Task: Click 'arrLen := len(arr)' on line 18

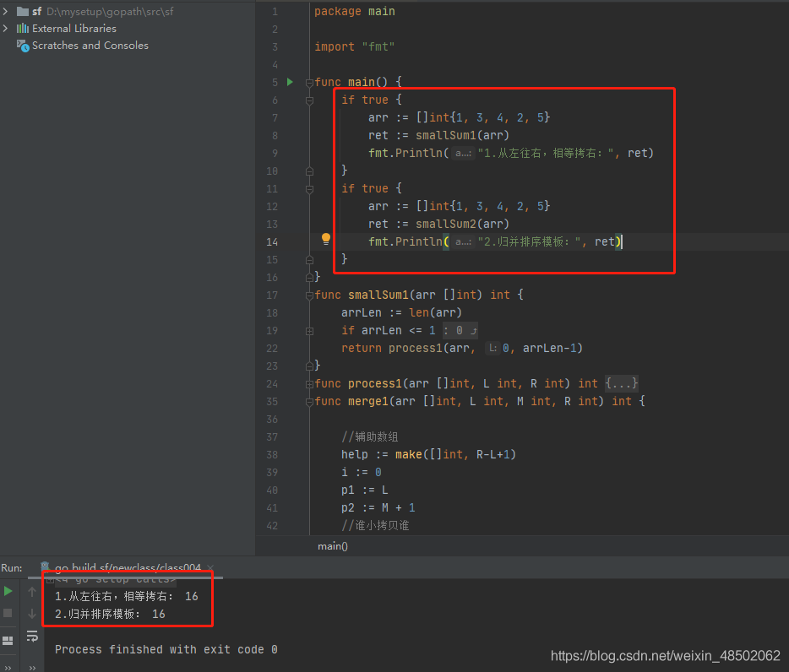Action: [401, 313]
